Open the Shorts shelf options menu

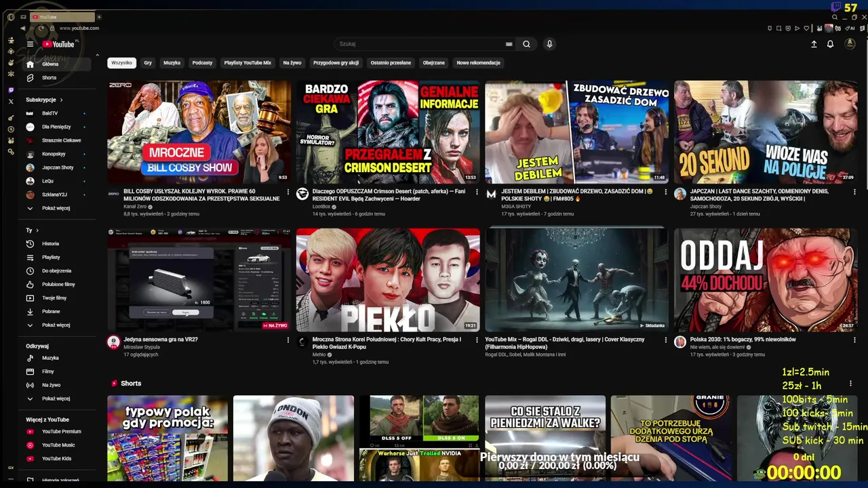[x=850, y=384]
